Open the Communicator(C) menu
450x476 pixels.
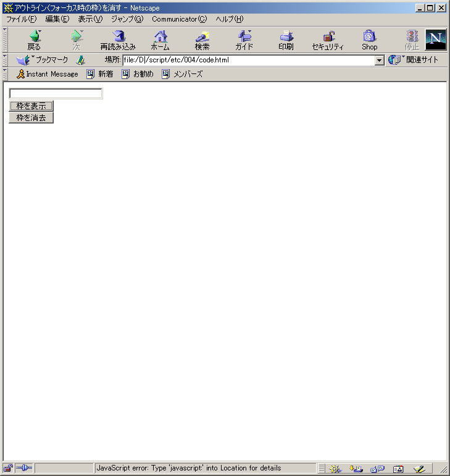click(x=180, y=19)
